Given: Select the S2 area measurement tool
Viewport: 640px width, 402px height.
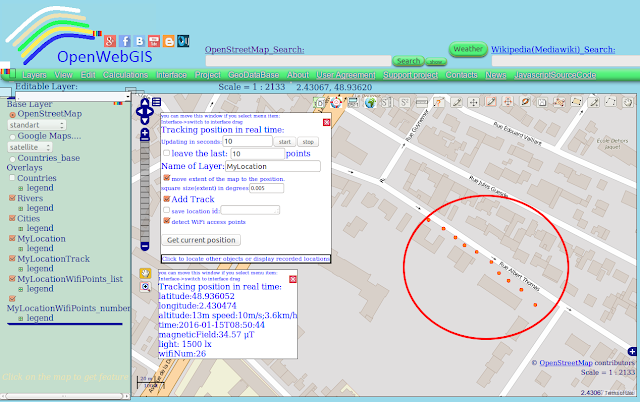Looking at the screenshot, I should coord(404,102).
